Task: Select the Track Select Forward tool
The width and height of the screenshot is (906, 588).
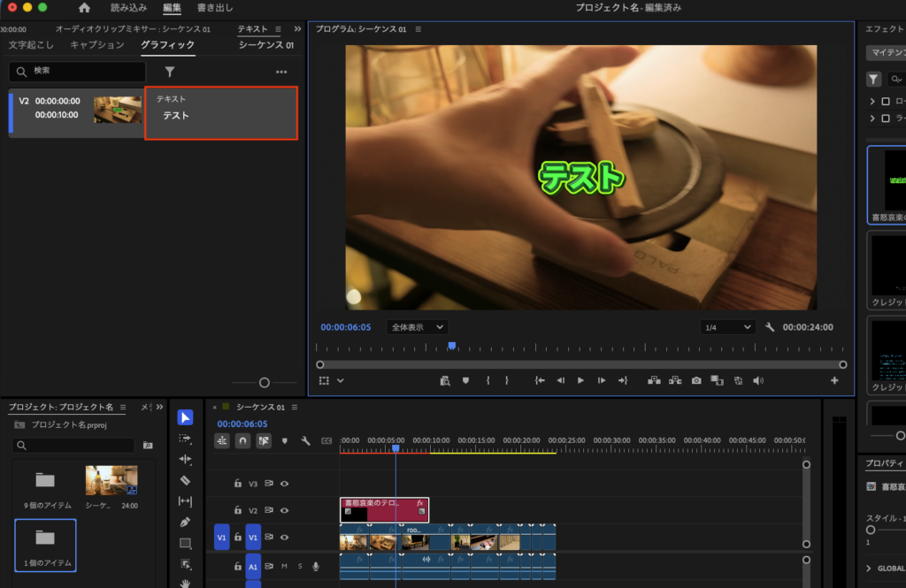Action: coord(185,439)
